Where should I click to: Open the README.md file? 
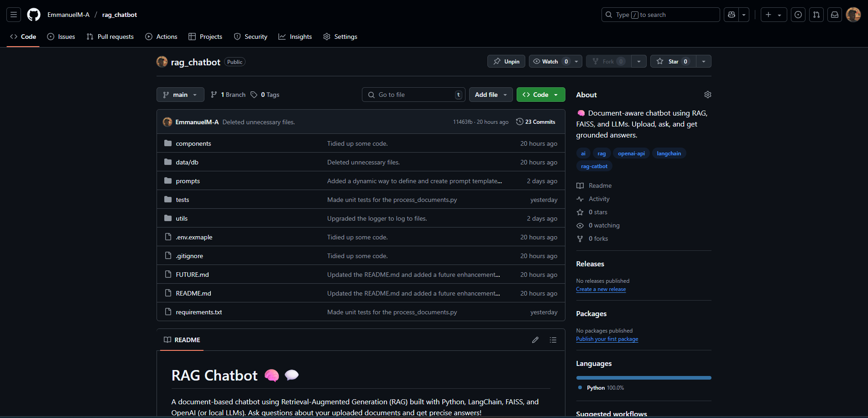pos(193,293)
